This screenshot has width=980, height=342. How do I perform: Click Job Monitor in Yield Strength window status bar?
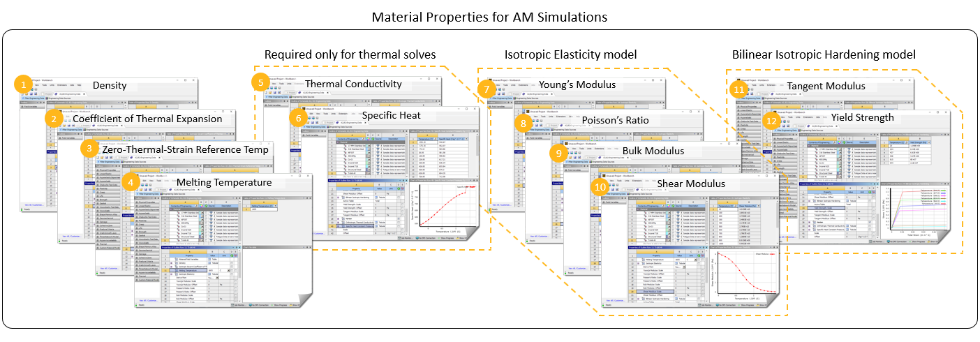tap(875, 241)
